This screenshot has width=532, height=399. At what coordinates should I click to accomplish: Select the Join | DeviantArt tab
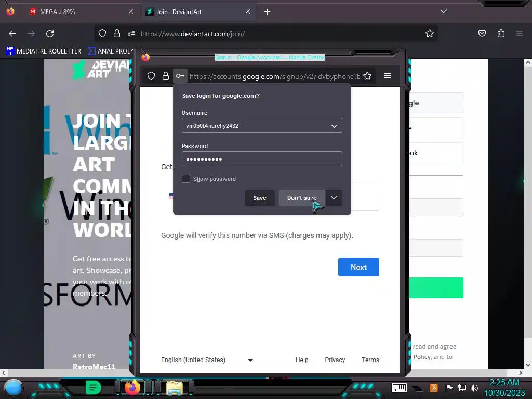(x=198, y=11)
